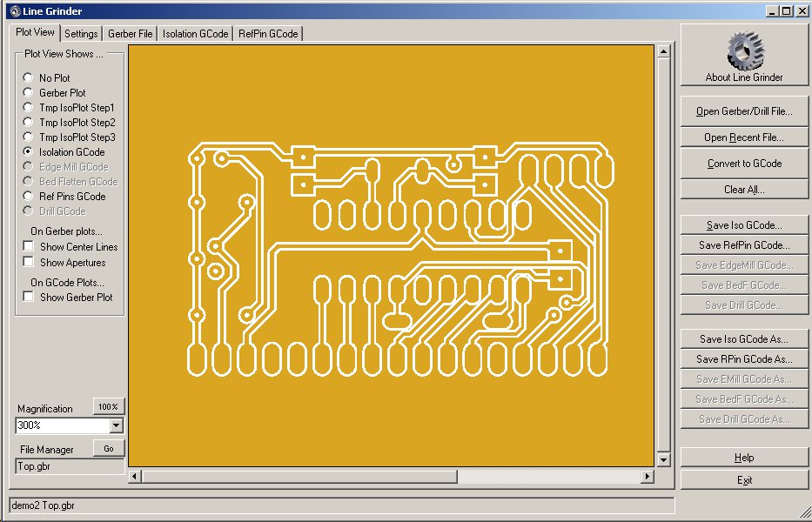Enable Show Center Lines checkbox
This screenshot has height=522, width=812.
point(29,247)
